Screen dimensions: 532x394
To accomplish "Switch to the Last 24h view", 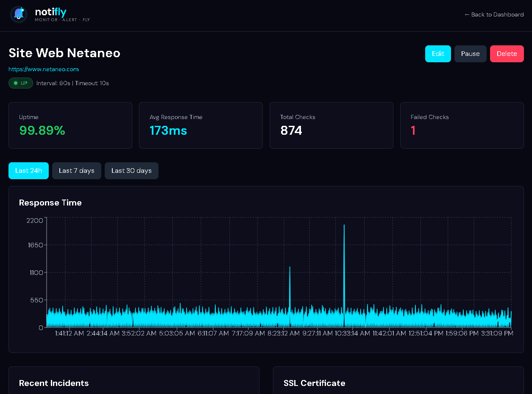I will 28,170.
